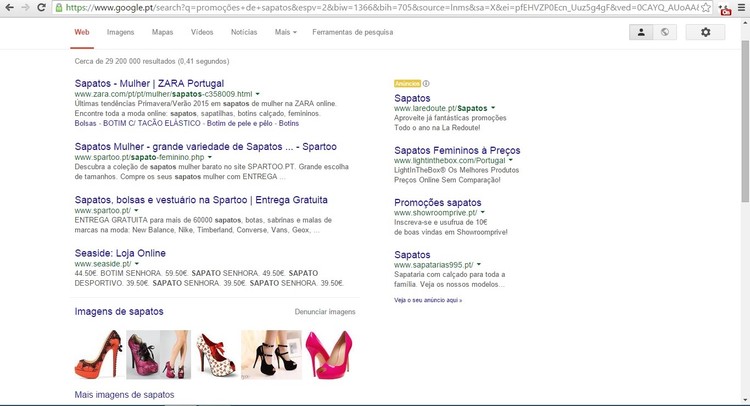This screenshot has width=750, height=406.
Task: Click Mais imagens de sapatos
Action: pos(124,395)
